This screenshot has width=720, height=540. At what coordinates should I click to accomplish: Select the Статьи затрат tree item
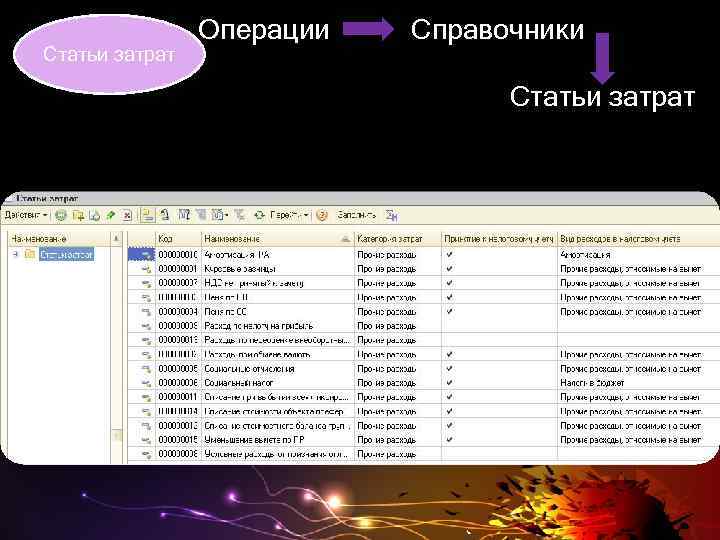[67, 254]
